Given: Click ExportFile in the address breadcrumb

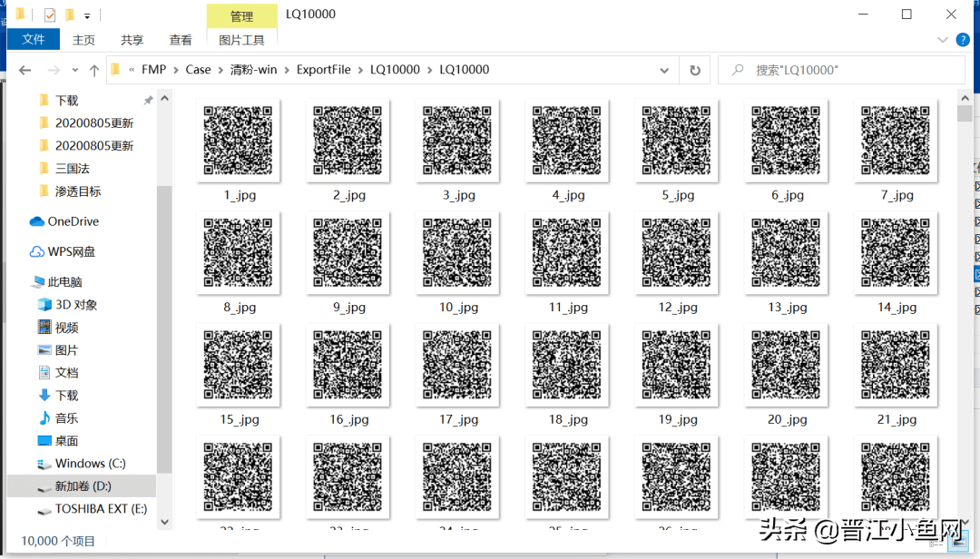Looking at the screenshot, I should (x=323, y=70).
